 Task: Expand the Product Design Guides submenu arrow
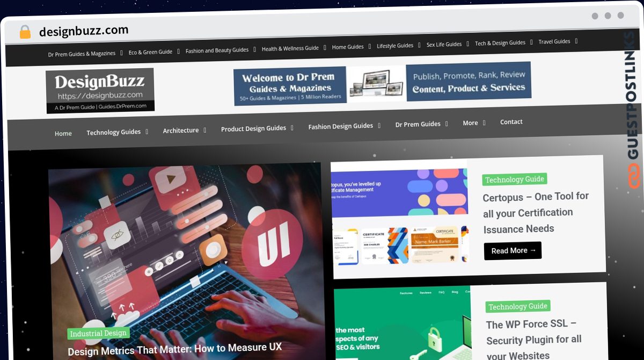click(x=292, y=127)
